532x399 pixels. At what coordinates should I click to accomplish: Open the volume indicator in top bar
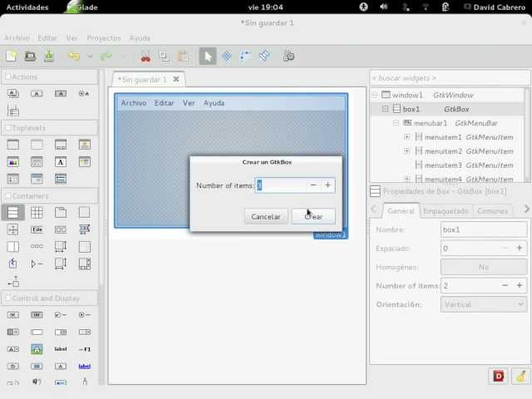(384, 7)
